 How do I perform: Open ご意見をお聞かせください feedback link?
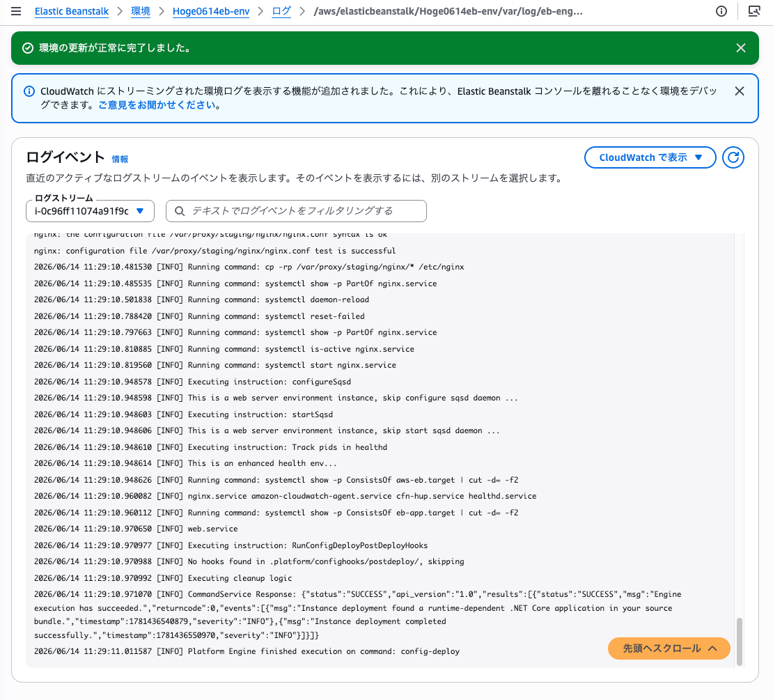[x=157, y=105]
